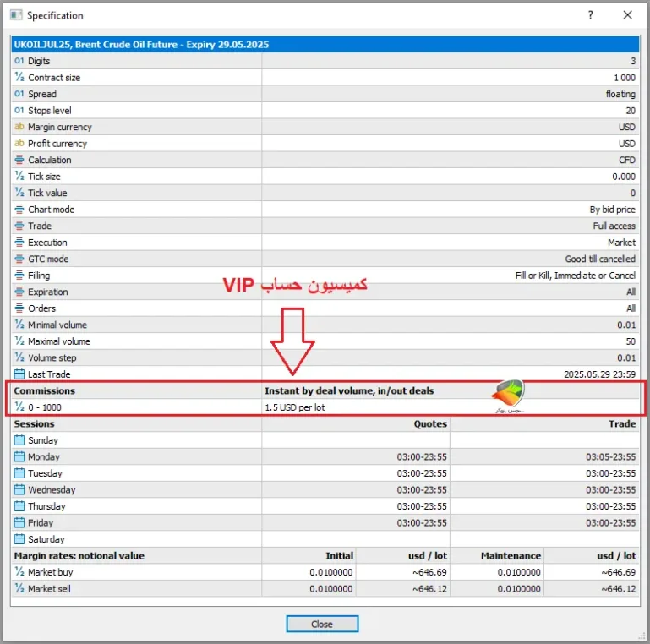
Task: Click the fraction icon beside Tick value
Action: 19,193
